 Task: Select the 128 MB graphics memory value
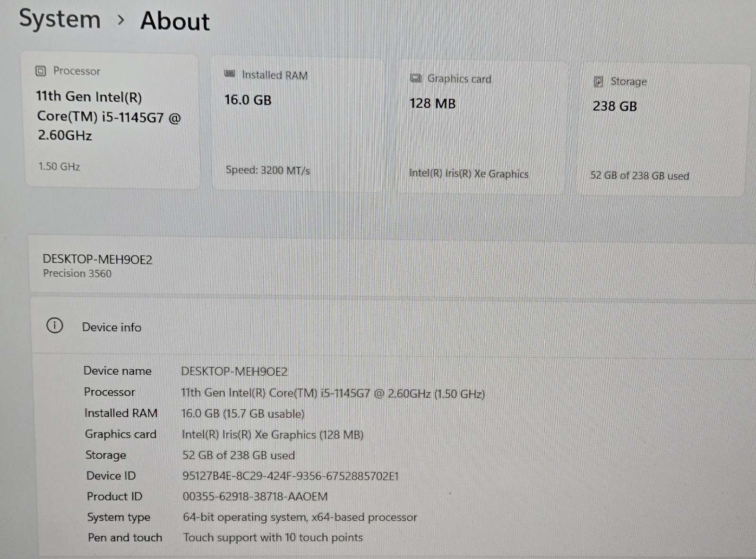pyautogui.click(x=432, y=103)
